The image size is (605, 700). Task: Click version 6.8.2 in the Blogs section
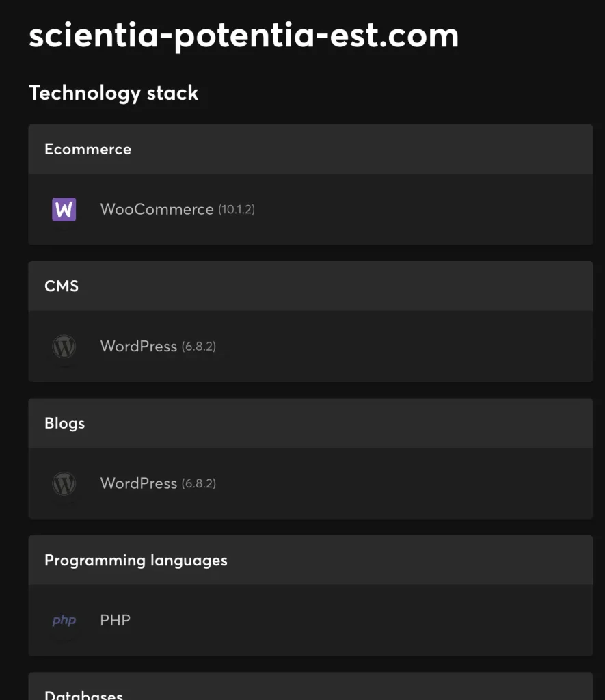tap(199, 483)
